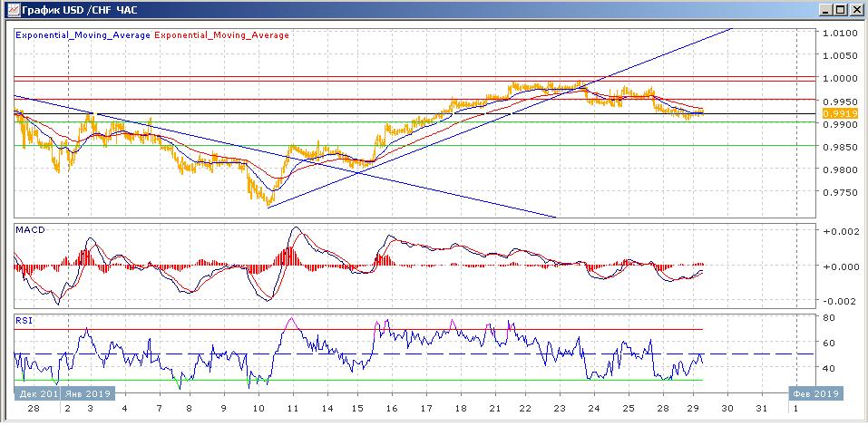The image size is (868, 426).
Task: Click the 'Дек 201' month marker
Action: (38, 394)
